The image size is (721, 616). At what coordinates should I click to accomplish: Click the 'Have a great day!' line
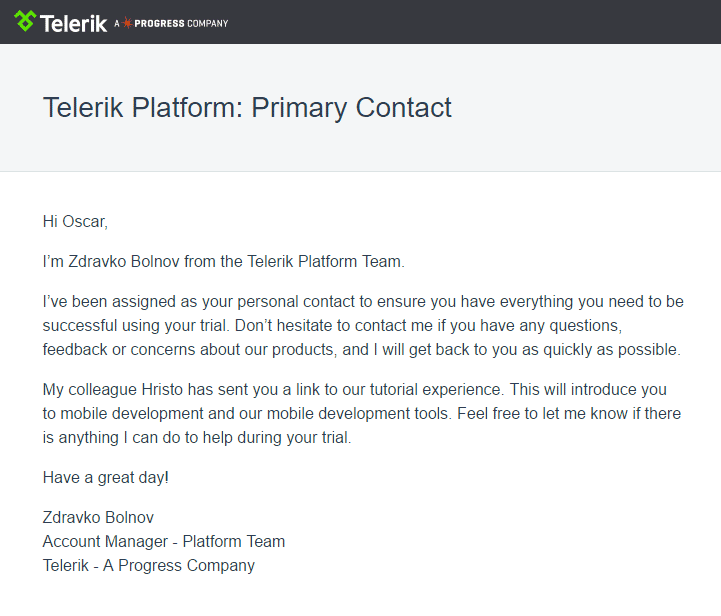click(x=106, y=477)
